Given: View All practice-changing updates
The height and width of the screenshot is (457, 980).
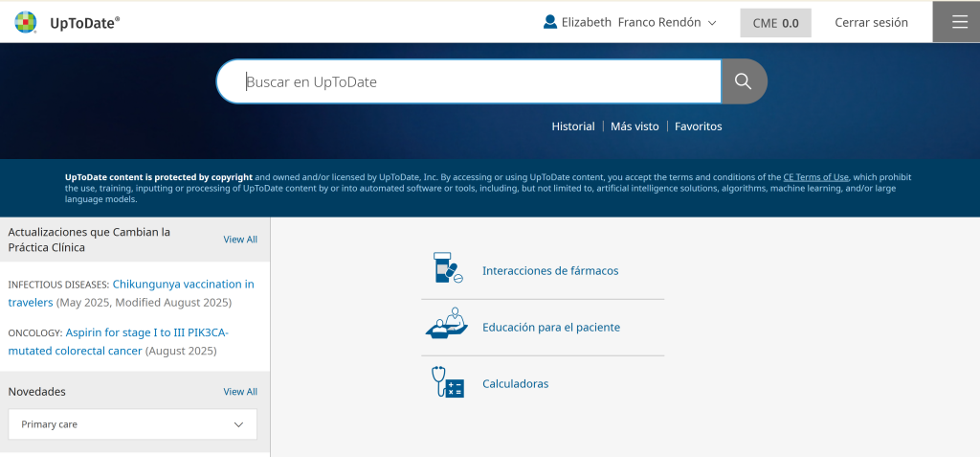Looking at the screenshot, I should point(240,240).
